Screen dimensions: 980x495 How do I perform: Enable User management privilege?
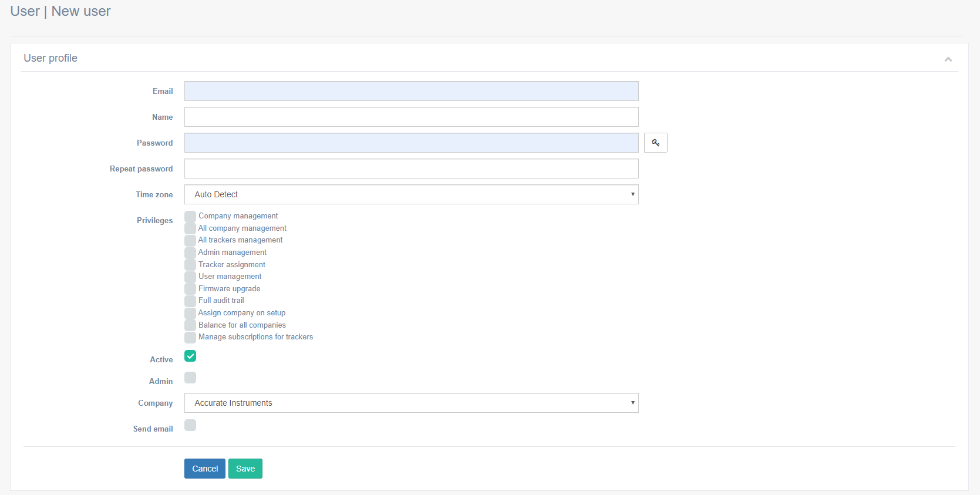tap(190, 277)
